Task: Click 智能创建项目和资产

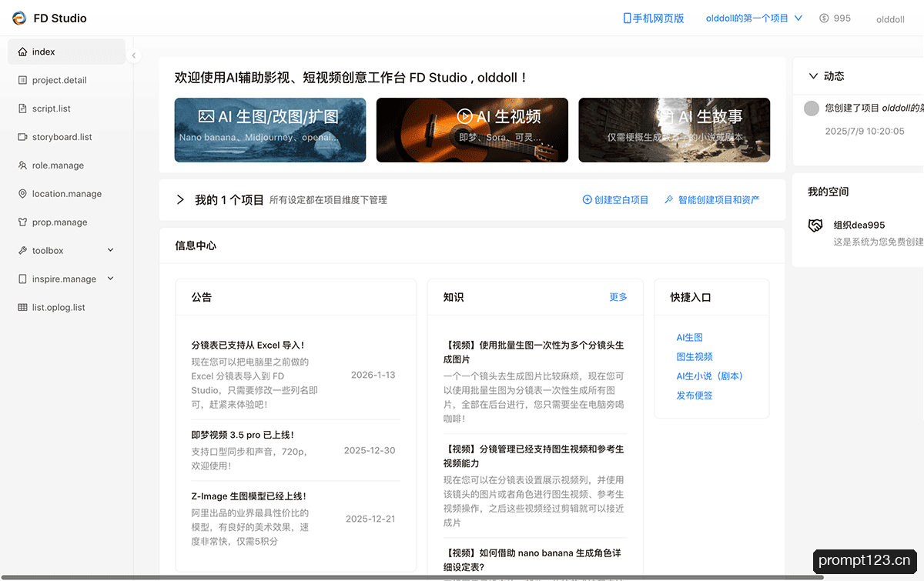Action: pos(712,200)
